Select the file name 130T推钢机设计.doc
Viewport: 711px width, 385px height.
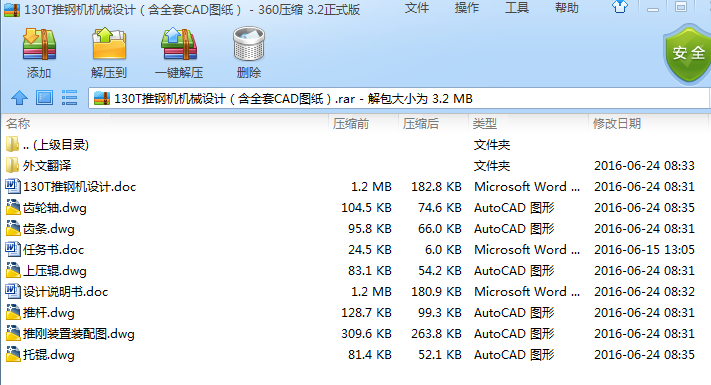pos(80,187)
